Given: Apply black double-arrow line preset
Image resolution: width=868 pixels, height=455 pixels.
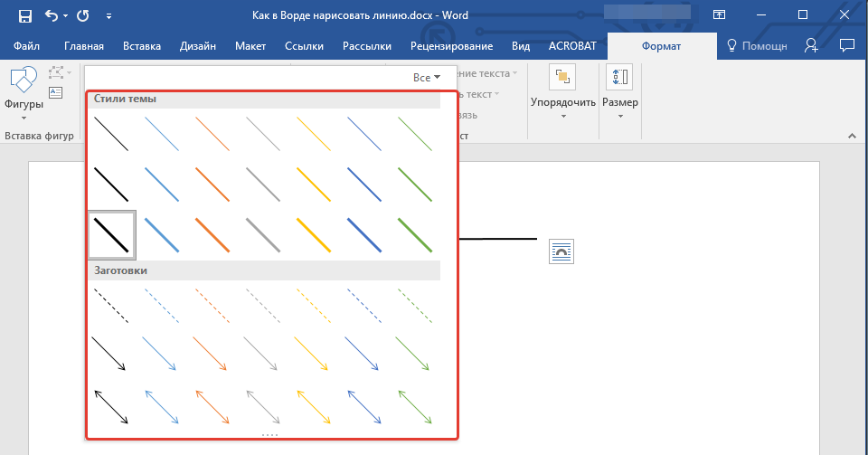Looking at the screenshot, I should (x=111, y=407).
